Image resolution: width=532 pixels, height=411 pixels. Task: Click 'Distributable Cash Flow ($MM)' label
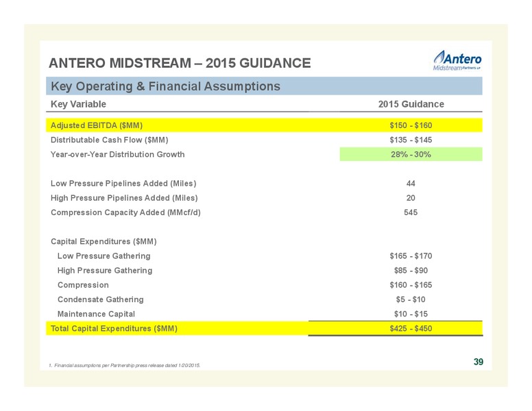[x=109, y=140]
